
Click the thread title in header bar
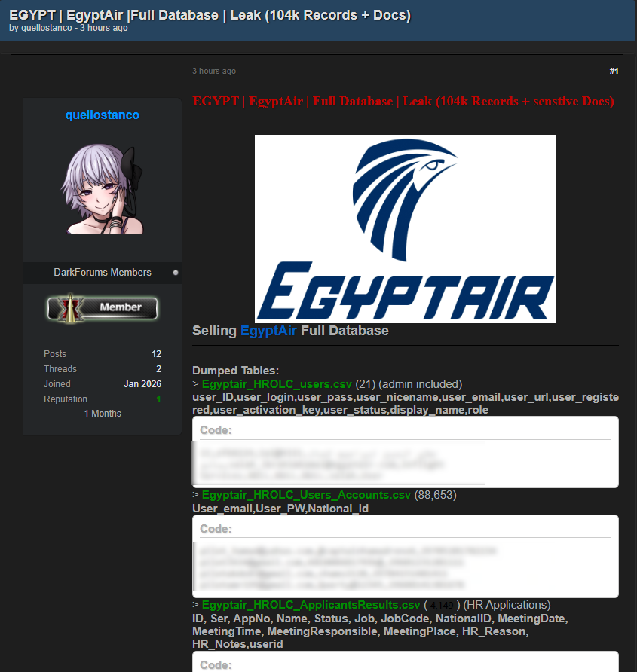[x=210, y=15]
